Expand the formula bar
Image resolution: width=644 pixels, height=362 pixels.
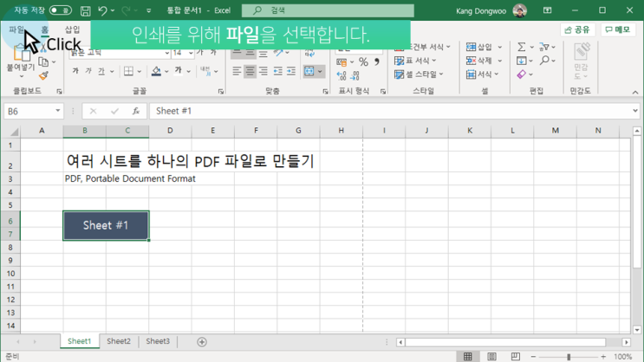635,111
